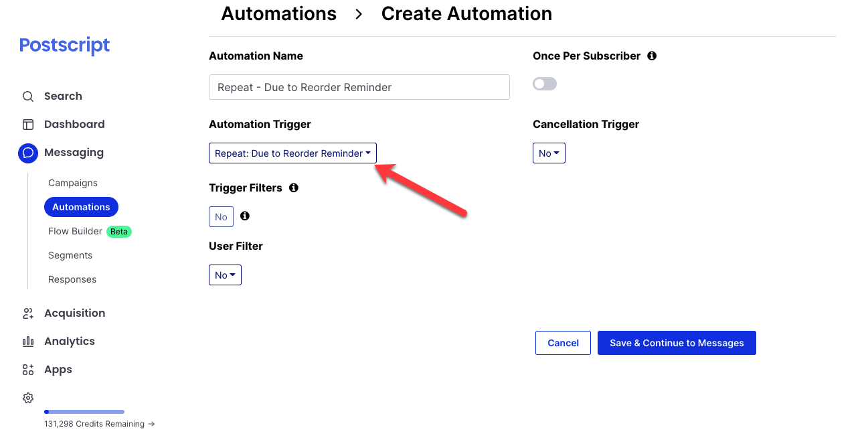Viewport: 868px width, 438px height.
Task: Click info icon beside Trigger Filters heading
Action: pos(293,188)
